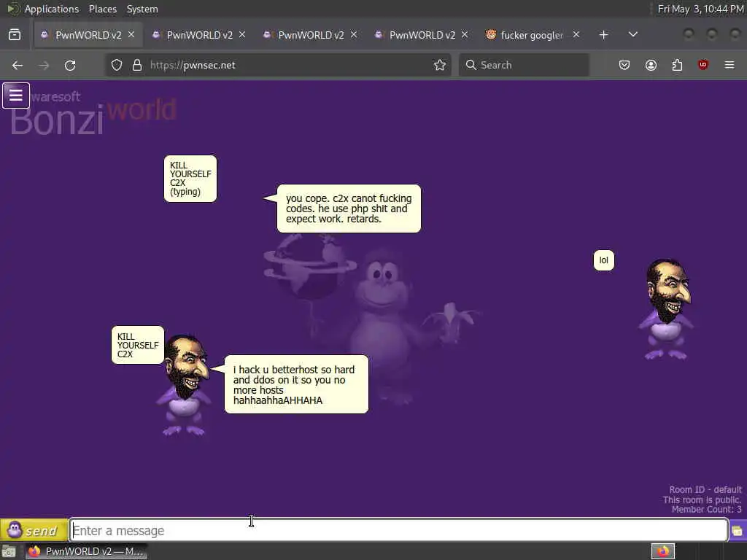Click the sticker icon right of message box

click(738, 531)
